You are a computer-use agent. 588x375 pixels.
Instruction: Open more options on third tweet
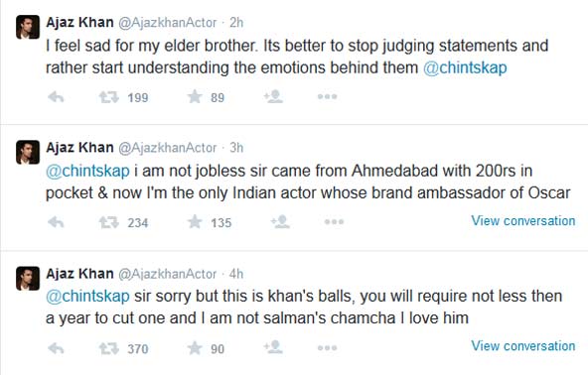(327, 348)
